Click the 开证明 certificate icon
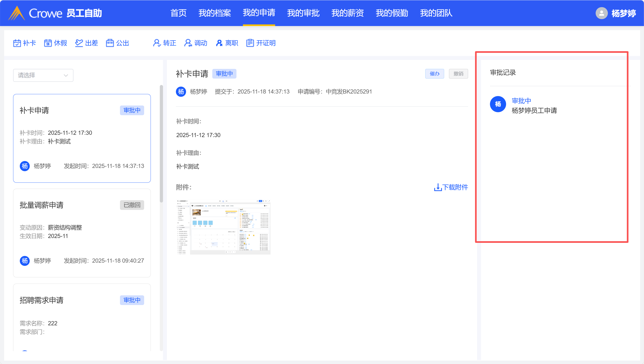This screenshot has width=644, height=364. [x=250, y=43]
